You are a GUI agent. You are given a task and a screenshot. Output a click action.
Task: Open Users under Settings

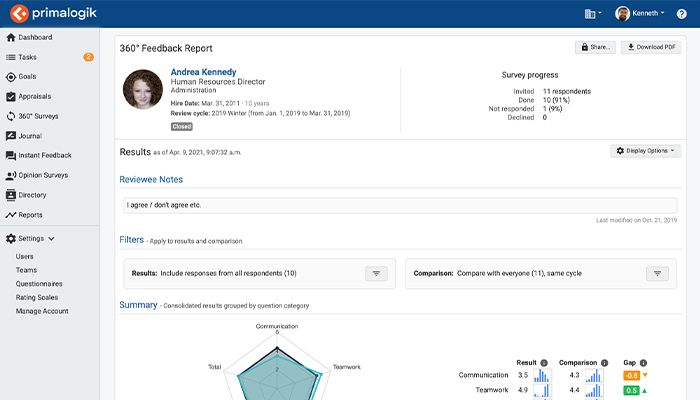coord(25,257)
